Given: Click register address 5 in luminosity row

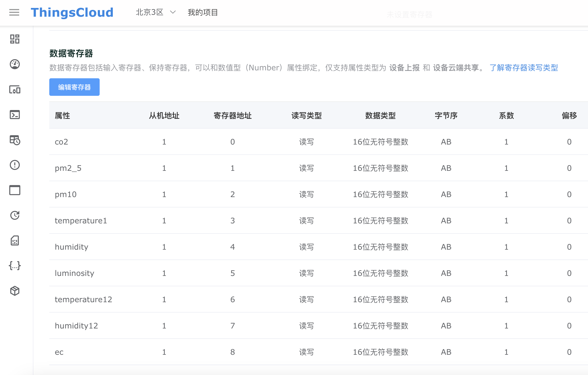Looking at the screenshot, I should coord(232,273).
